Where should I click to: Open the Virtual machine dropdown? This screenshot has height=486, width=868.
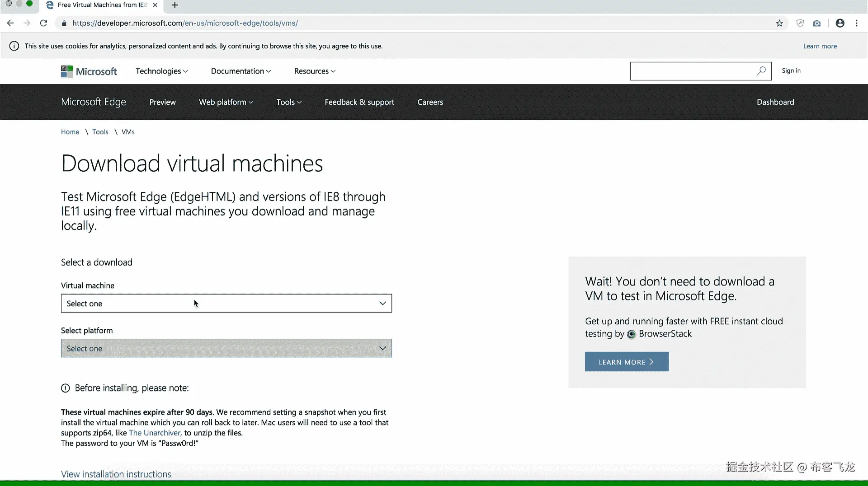point(226,304)
